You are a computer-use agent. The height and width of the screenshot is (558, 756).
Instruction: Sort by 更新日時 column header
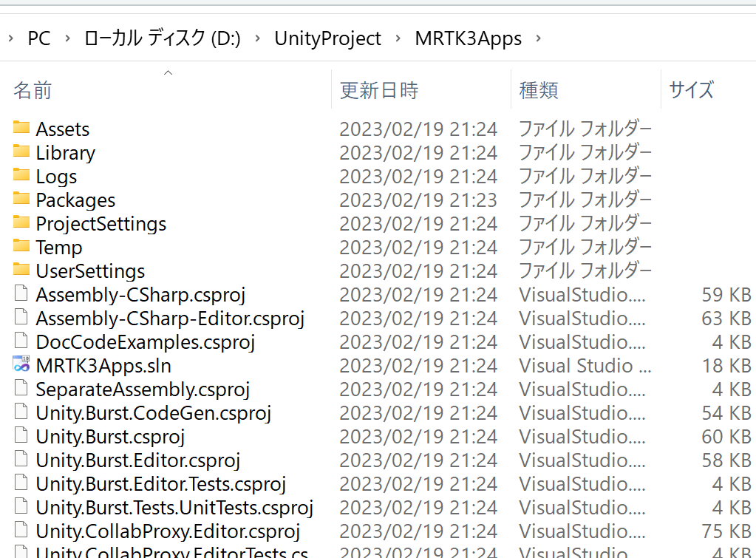pyautogui.click(x=379, y=90)
